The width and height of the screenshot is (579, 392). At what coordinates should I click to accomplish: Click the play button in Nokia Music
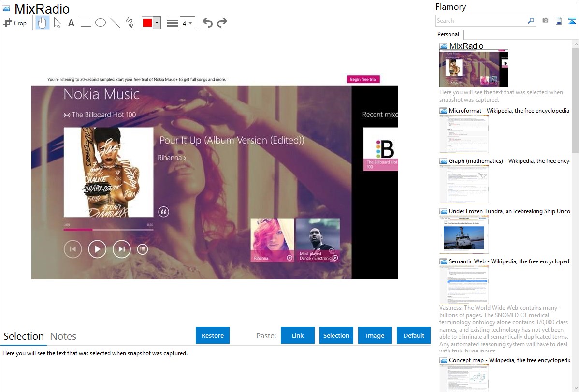tap(97, 249)
